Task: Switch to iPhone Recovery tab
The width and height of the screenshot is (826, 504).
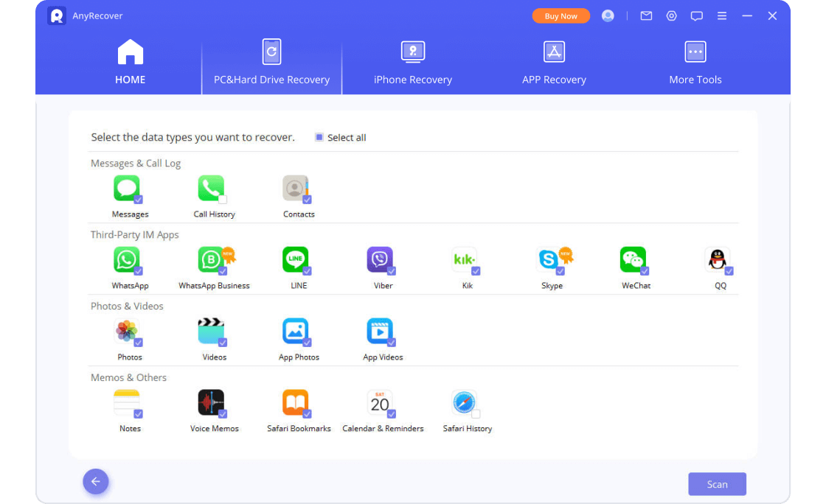Action: pos(413,63)
